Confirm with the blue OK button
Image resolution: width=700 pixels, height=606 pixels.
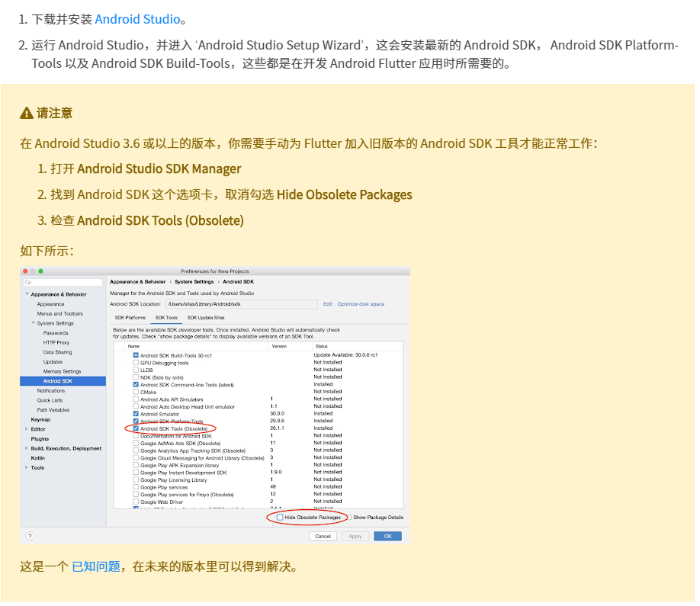(387, 536)
